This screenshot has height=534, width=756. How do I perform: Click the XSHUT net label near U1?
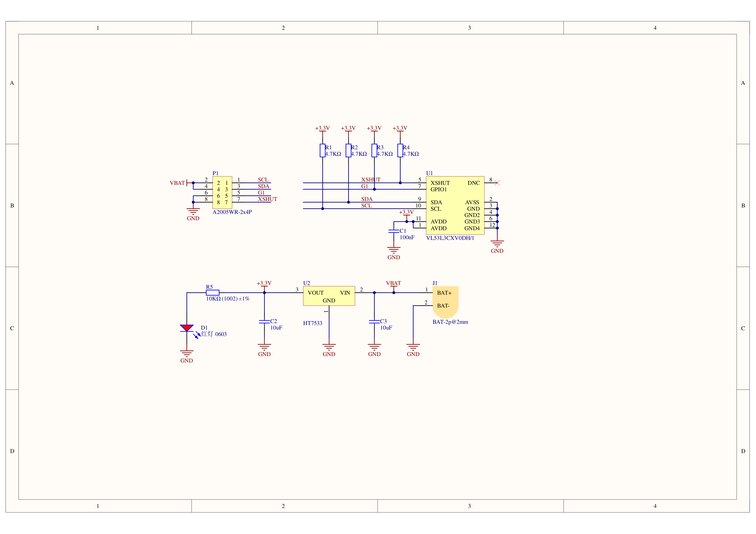click(x=371, y=180)
